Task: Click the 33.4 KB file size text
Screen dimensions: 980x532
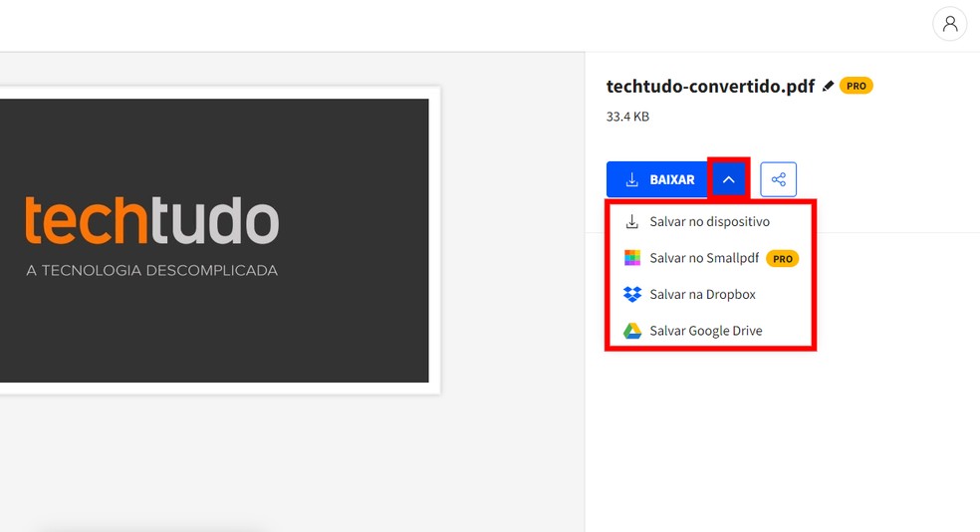Action: click(x=627, y=117)
